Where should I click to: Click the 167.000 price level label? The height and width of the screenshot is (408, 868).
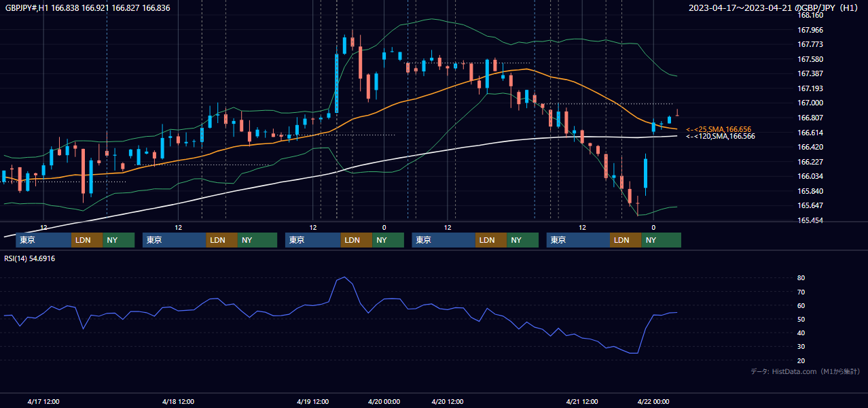click(810, 103)
